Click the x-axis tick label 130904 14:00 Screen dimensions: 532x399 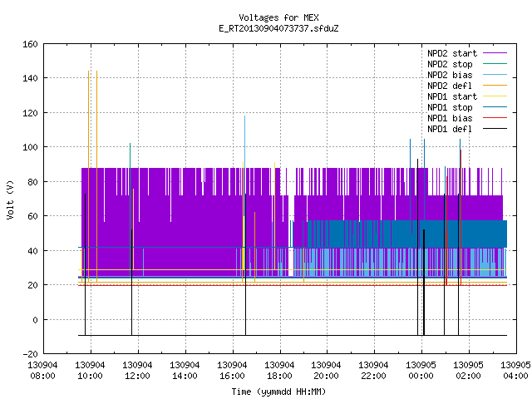(185, 371)
